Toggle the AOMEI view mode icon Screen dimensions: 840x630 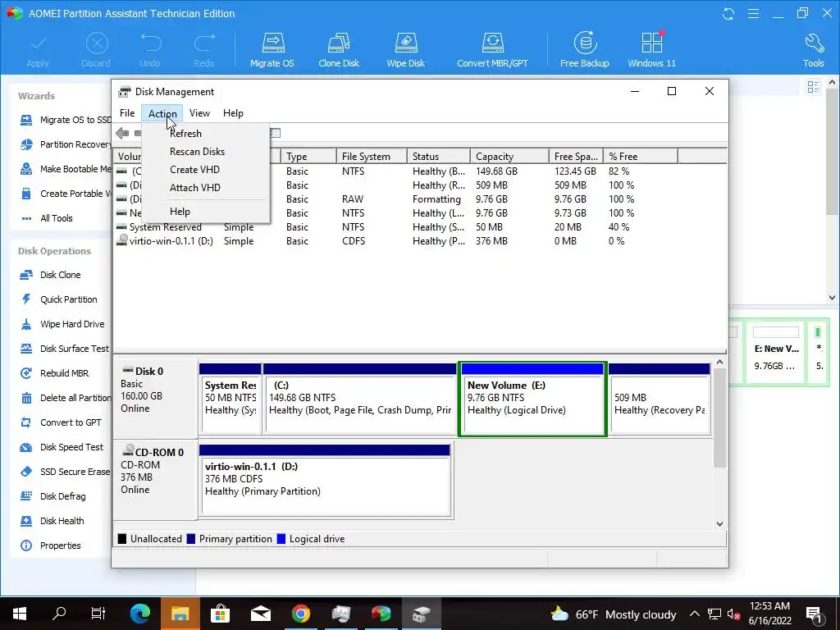coord(813,86)
